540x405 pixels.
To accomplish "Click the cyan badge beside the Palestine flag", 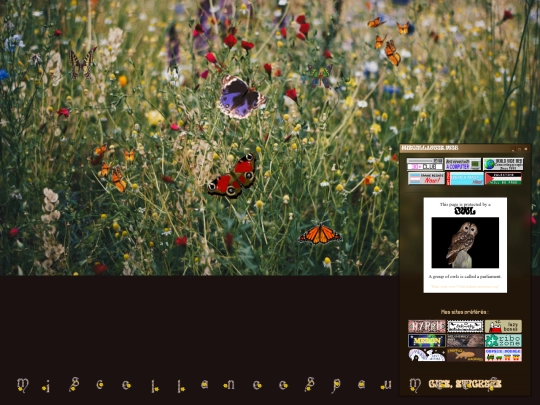I will (465, 178).
